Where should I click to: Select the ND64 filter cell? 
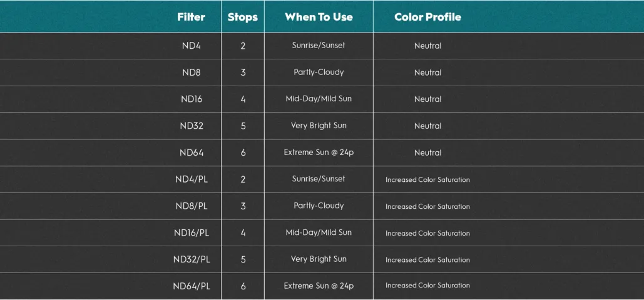click(192, 152)
